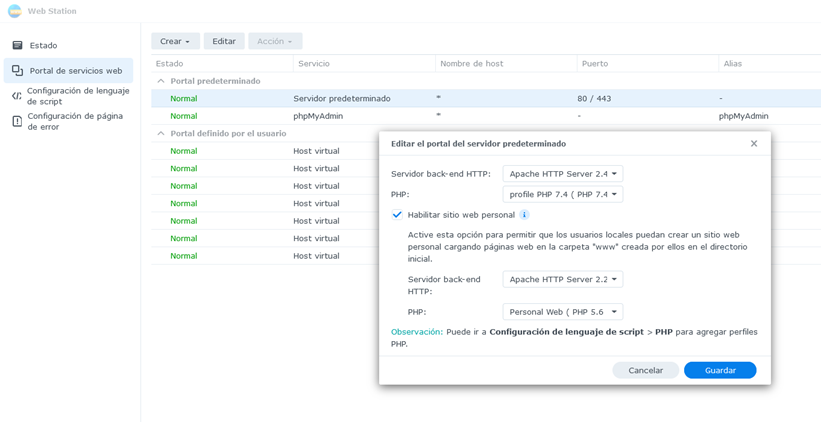821x422 pixels.
Task: Click the Cancelar button
Action: 645,370
